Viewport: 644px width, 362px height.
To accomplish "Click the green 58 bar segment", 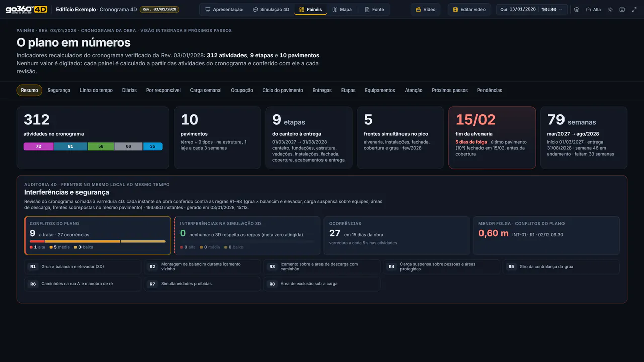I will point(101,146).
